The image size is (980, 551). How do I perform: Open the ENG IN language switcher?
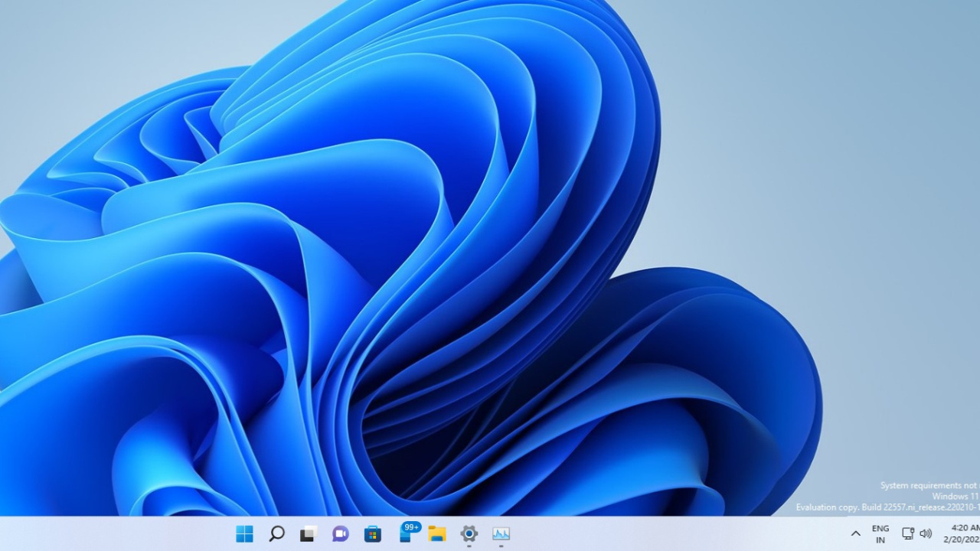[x=880, y=533]
